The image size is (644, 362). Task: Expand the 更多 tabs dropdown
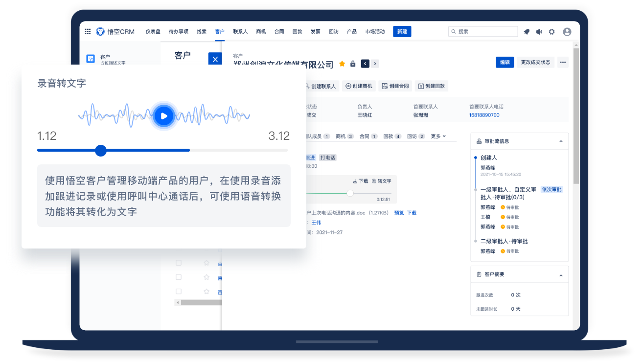point(438,136)
